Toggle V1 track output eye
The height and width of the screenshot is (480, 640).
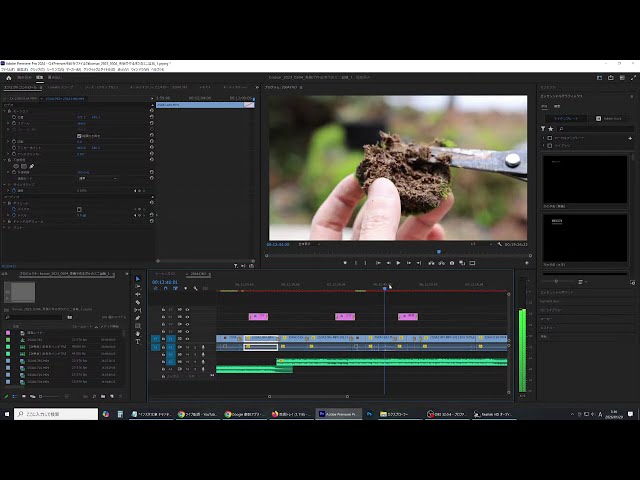[187, 339]
